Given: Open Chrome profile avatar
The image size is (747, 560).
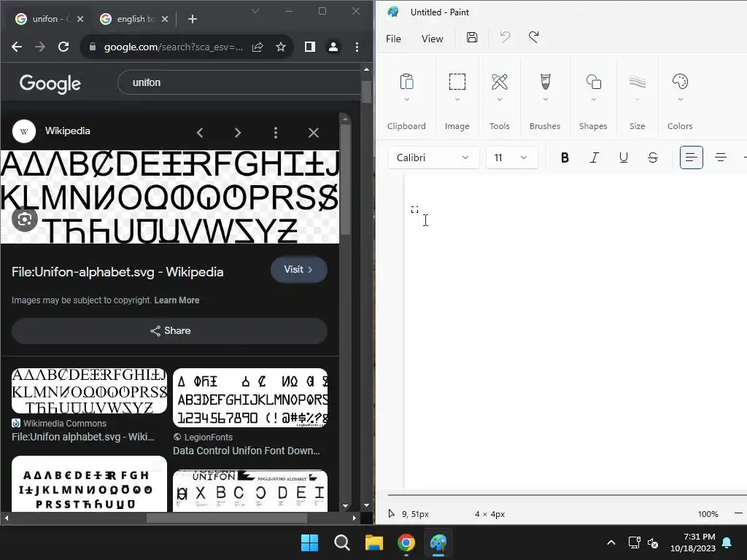Looking at the screenshot, I should click(333, 47).
